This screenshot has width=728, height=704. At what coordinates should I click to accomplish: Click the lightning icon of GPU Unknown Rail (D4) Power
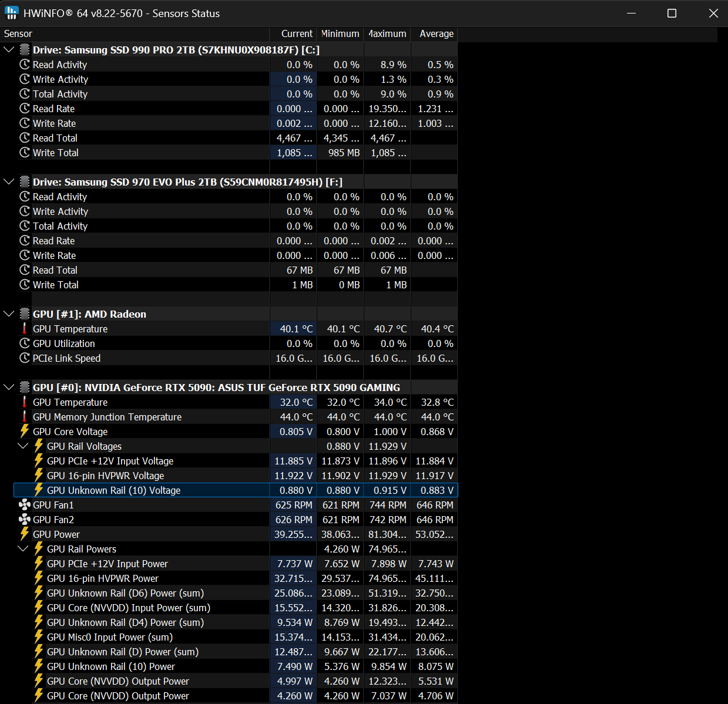coord(39,622)
